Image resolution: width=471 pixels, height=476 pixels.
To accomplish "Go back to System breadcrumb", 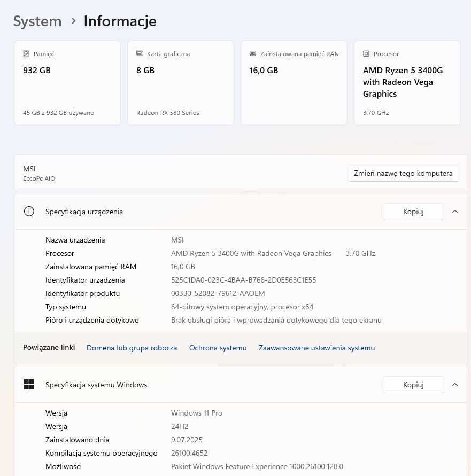I will coord(37,21).
